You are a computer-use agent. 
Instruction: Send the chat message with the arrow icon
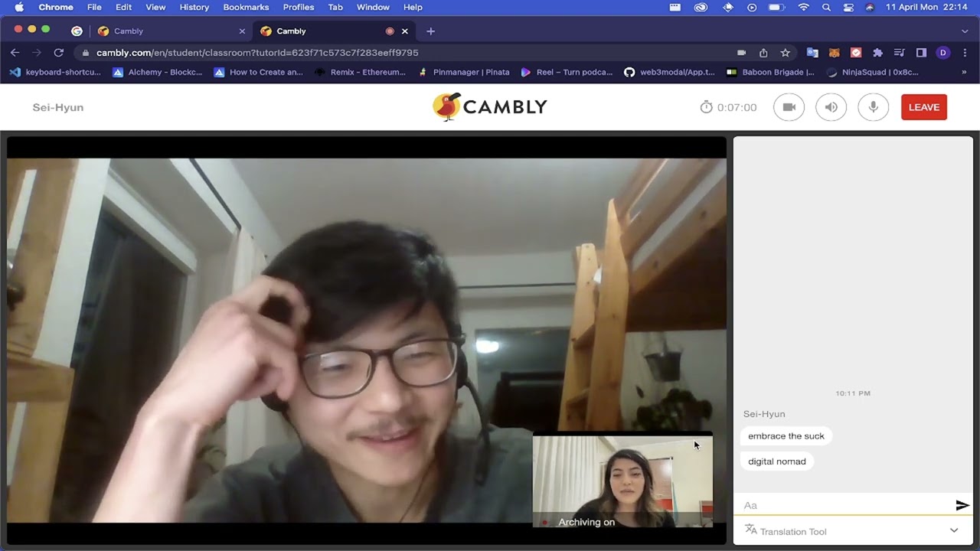(962, 505)
